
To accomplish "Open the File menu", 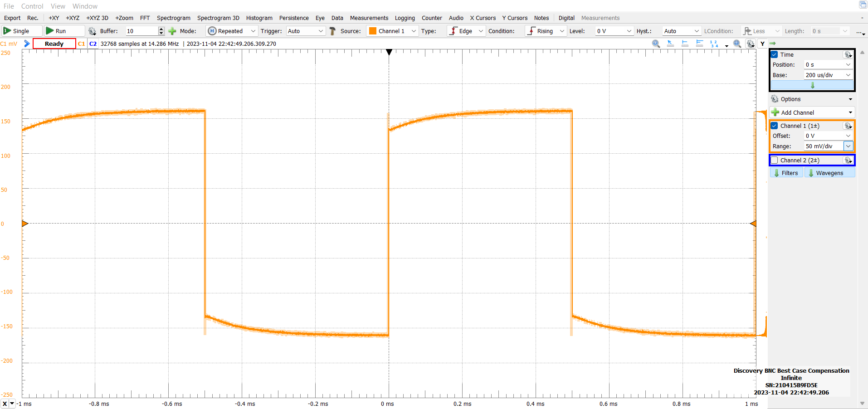I will tap(9, 6).
